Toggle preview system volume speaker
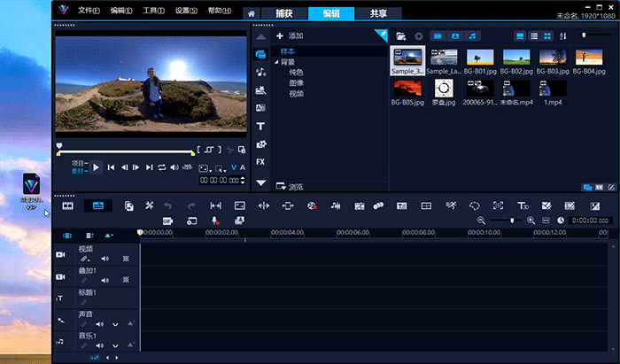This screenshot has width=620, height=364. pyautogui.click(x=174, y=167)
